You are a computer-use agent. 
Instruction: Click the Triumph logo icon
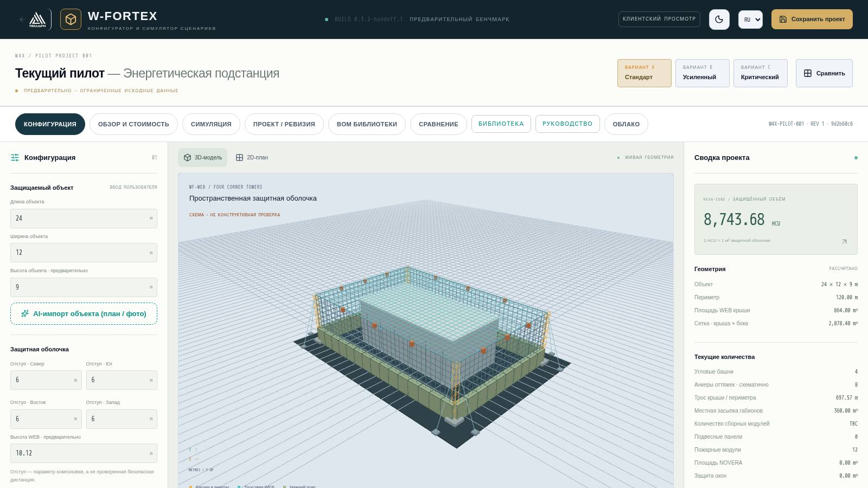(x=37, y=20)
